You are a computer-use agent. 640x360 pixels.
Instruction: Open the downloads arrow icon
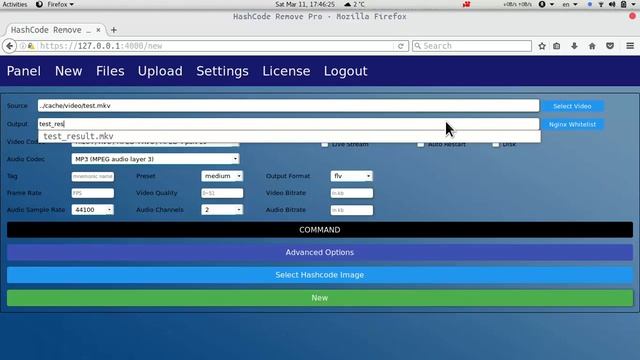574,46
